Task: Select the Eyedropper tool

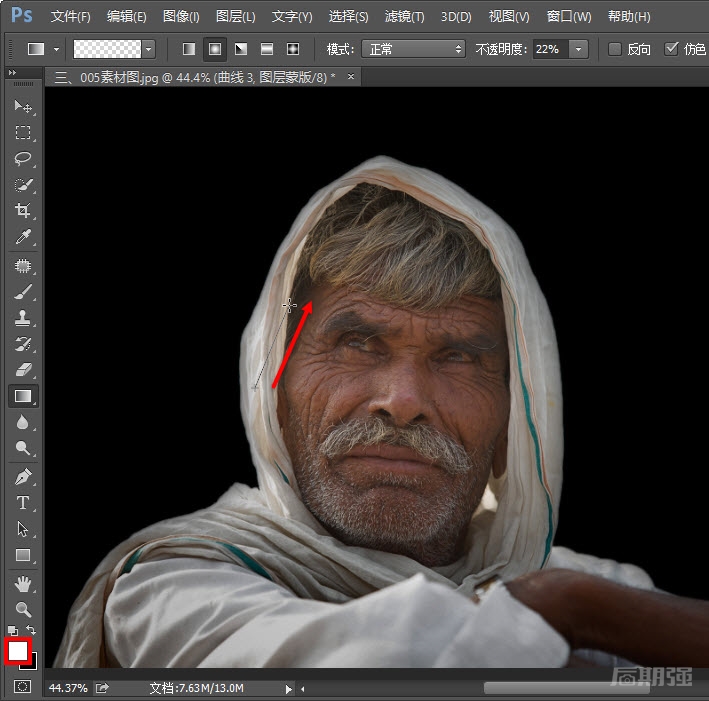Action: click(23, 237)
